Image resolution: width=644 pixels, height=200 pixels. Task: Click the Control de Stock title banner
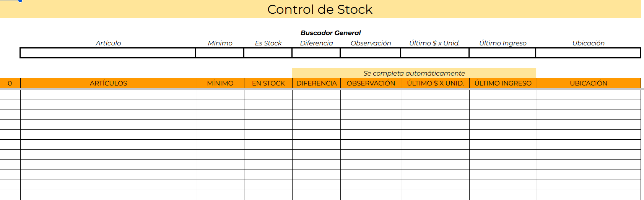320,9
